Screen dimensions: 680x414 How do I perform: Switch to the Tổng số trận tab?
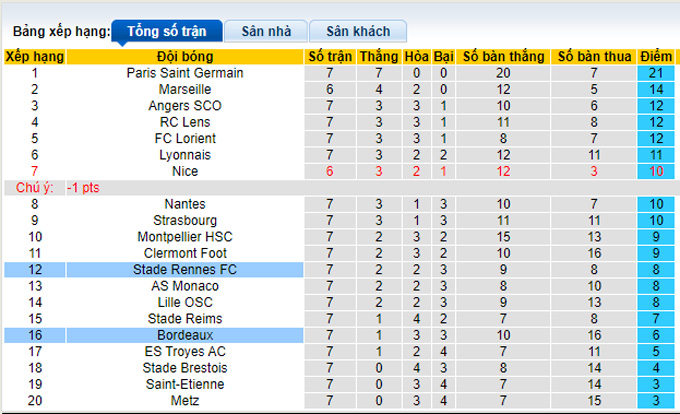coord(167,32)
